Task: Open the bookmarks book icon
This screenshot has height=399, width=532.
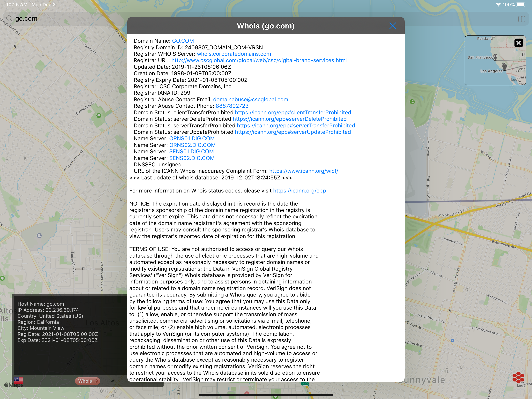Action: (x=521, y=19)
